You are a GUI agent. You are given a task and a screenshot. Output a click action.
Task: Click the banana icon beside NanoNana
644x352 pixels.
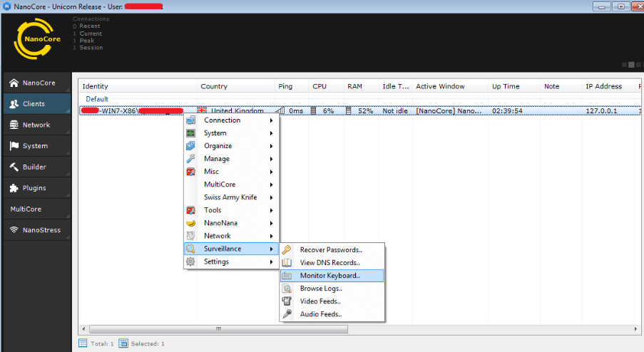click(190, 223)
